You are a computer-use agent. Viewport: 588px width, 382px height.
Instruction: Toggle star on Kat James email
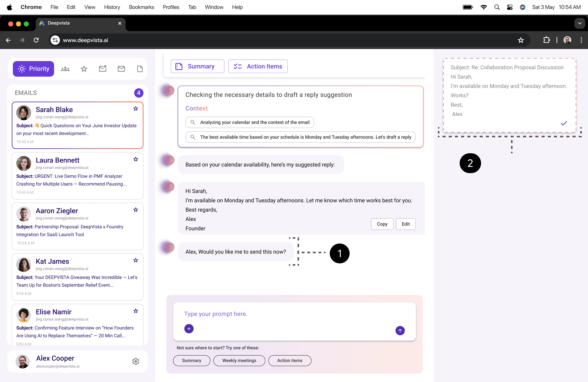coord(136,260)
